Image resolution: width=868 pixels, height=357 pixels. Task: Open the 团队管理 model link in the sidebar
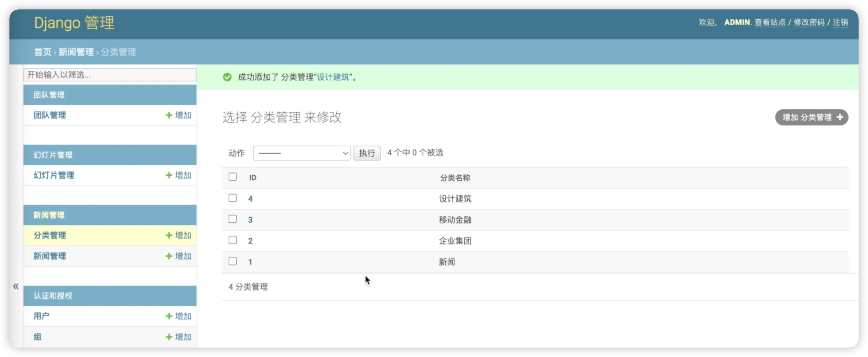coord(50,115)
